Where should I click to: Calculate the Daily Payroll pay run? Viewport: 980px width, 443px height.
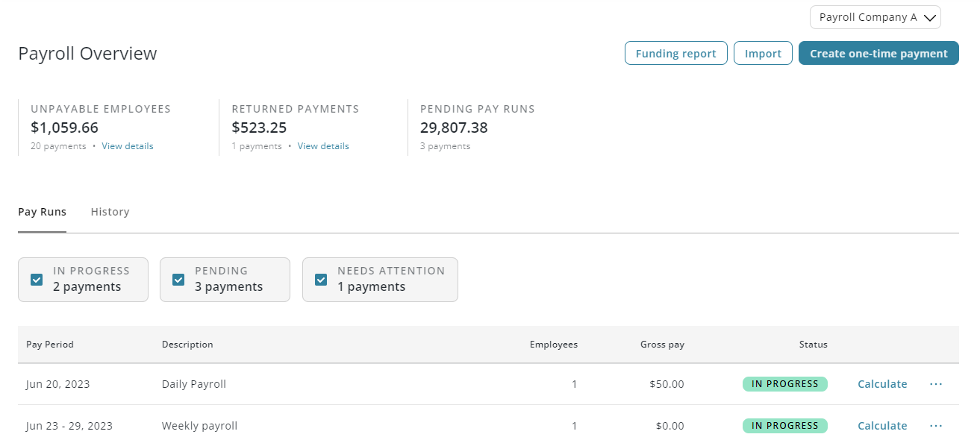(x=882, y=384)
